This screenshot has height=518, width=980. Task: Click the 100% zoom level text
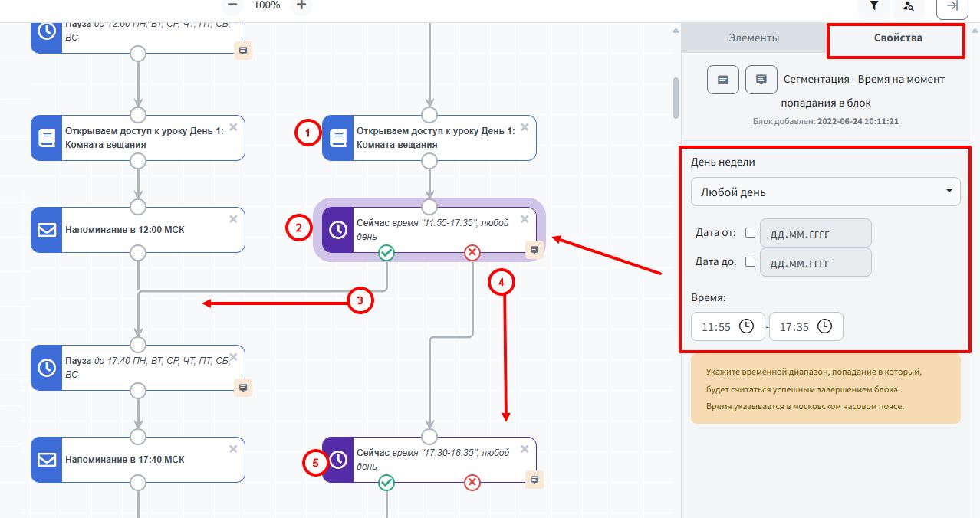pyautogui.click(x=267, y=5)
